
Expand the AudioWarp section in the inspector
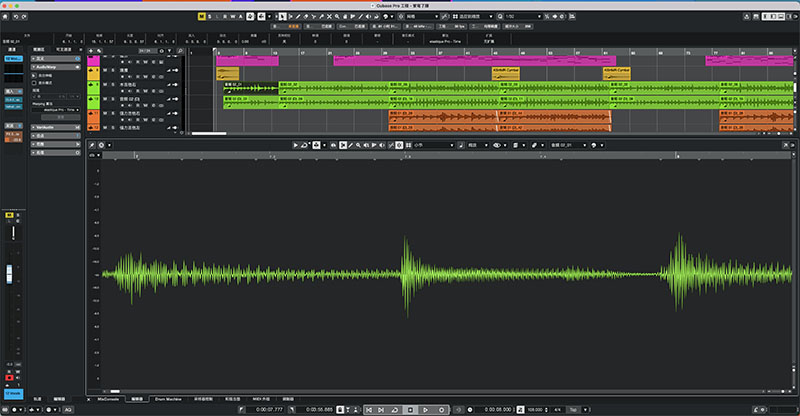coord(55,67)
